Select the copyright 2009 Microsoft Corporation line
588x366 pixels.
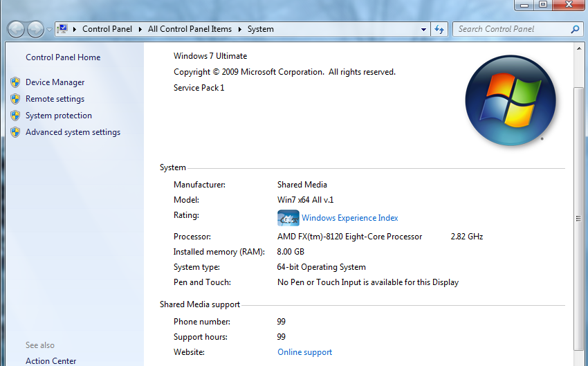tap(284, 72)
